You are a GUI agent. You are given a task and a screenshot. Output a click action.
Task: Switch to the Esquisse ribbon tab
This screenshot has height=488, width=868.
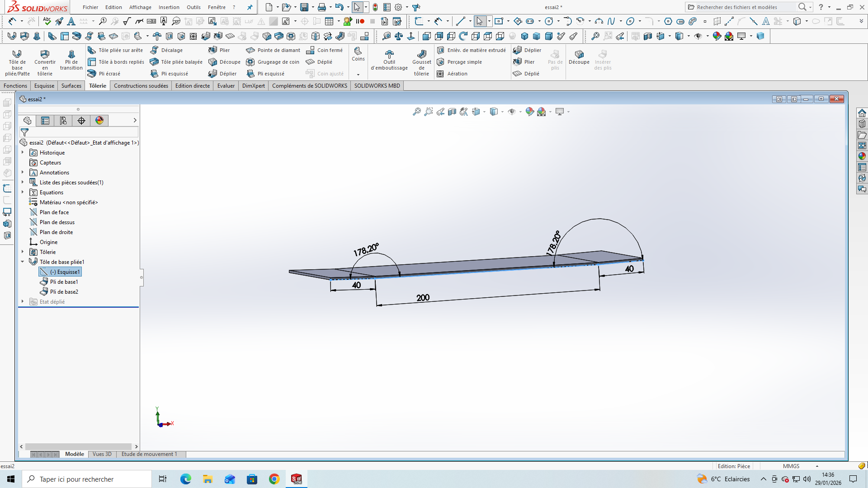pos(44,86)
